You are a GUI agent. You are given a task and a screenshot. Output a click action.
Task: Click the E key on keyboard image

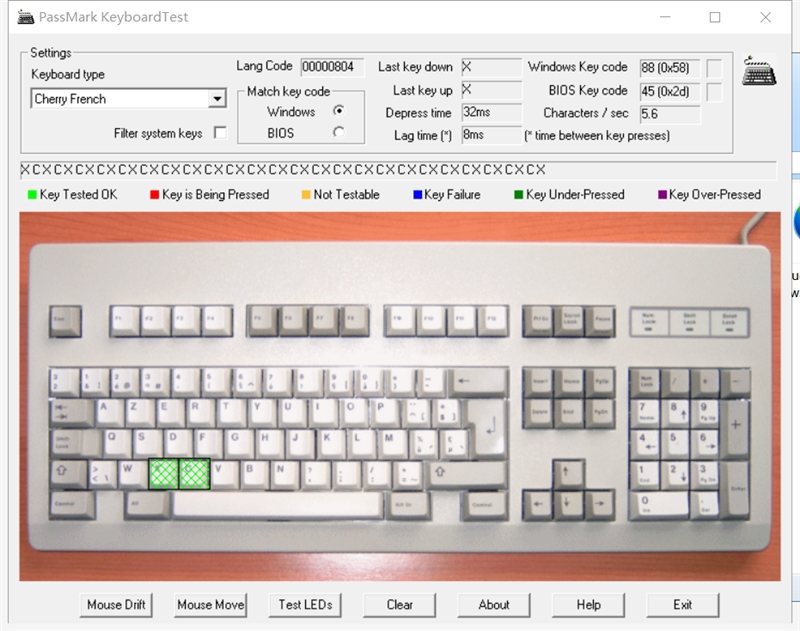(170, 412)
